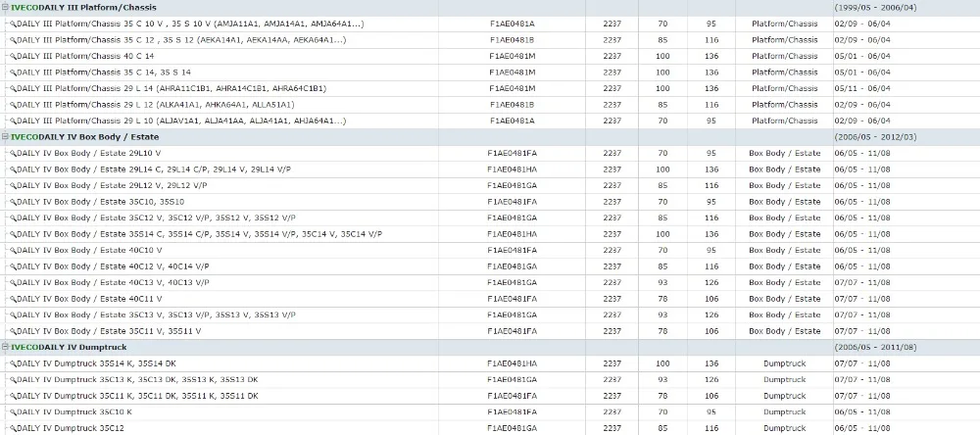Open 'DAILY IV Box Body / Estate 35C10, 35S10' entry text
The image size is (980, 435).
tap(101, 202)
